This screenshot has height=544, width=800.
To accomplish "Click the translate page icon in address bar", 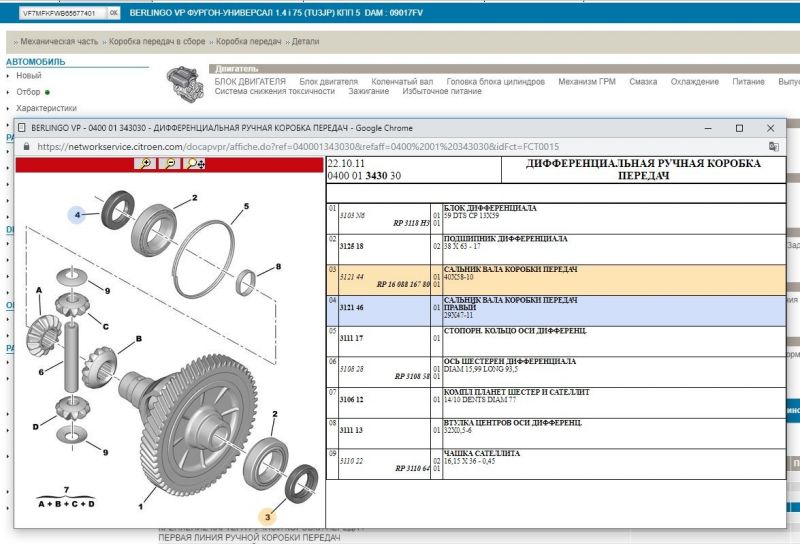I will [773, 146].
